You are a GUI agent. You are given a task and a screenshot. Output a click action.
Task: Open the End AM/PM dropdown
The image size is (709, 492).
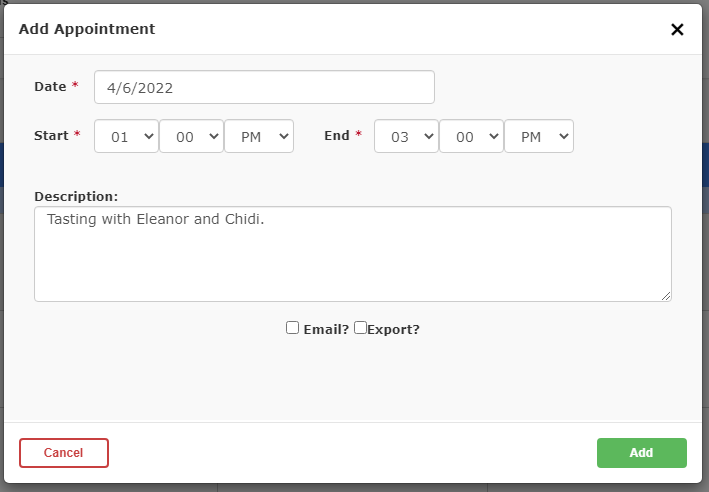pos(539,136)
